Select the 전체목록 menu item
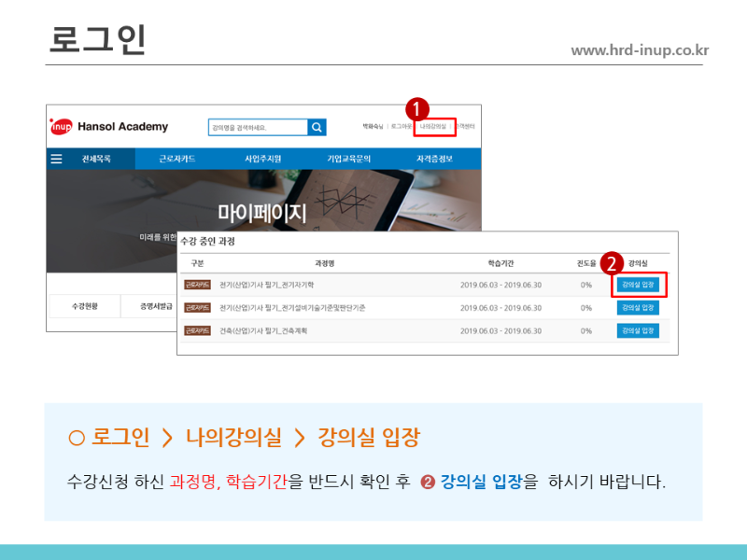 click(96, 159)
